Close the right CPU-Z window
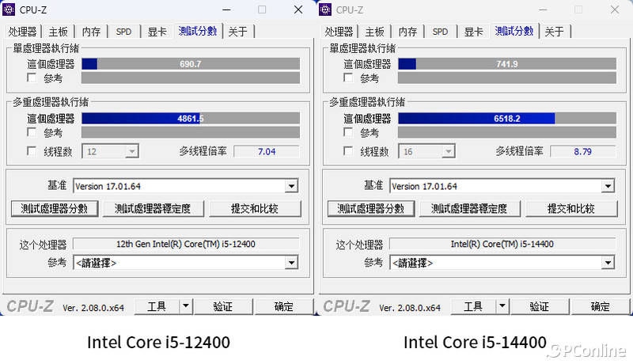 (615, 9)
